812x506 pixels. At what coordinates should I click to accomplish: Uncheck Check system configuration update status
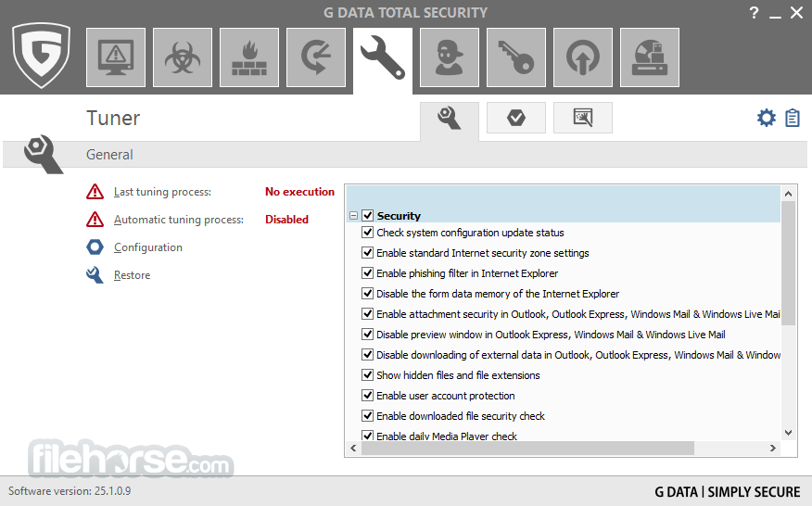(368, 233)
